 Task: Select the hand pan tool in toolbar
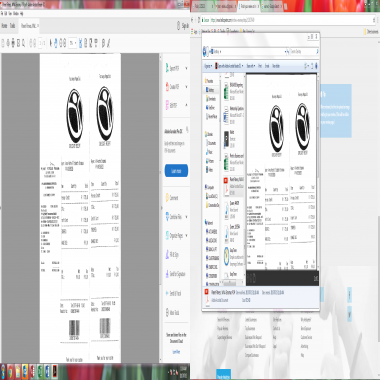point(56,43)
